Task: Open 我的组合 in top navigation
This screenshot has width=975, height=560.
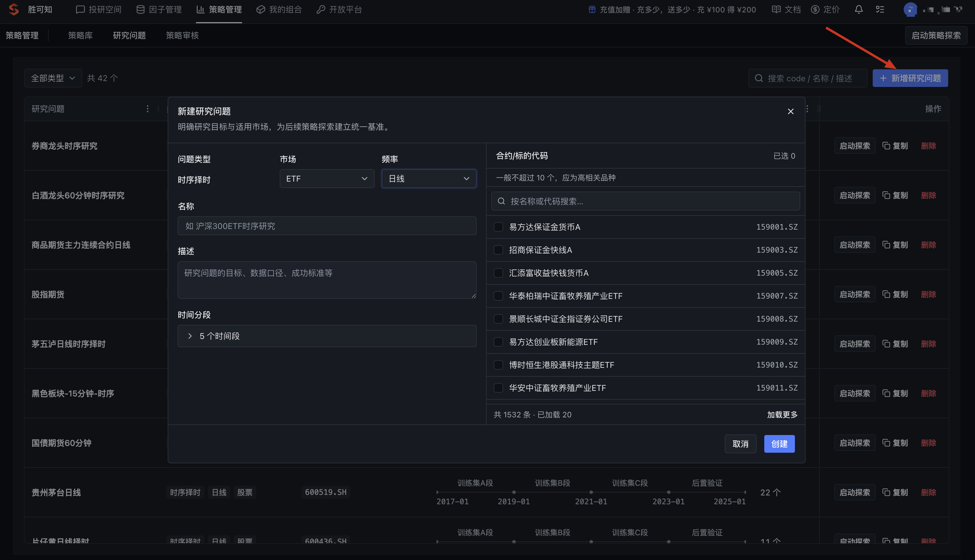Action: coord(279,10)
